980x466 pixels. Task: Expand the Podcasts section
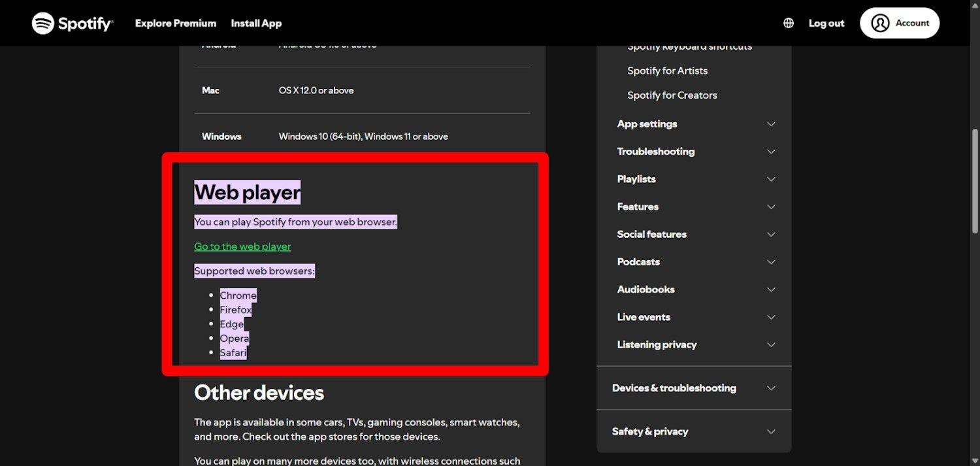638,261
